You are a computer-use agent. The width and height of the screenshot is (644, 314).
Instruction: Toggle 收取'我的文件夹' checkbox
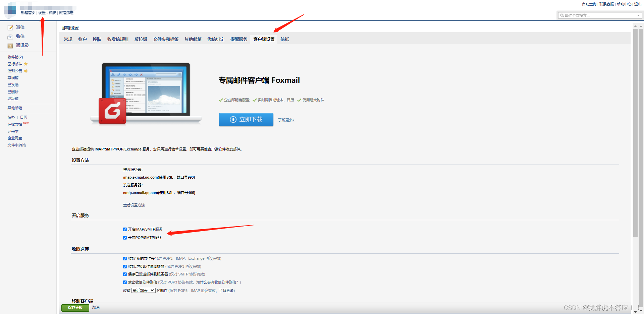pos(125,259)
